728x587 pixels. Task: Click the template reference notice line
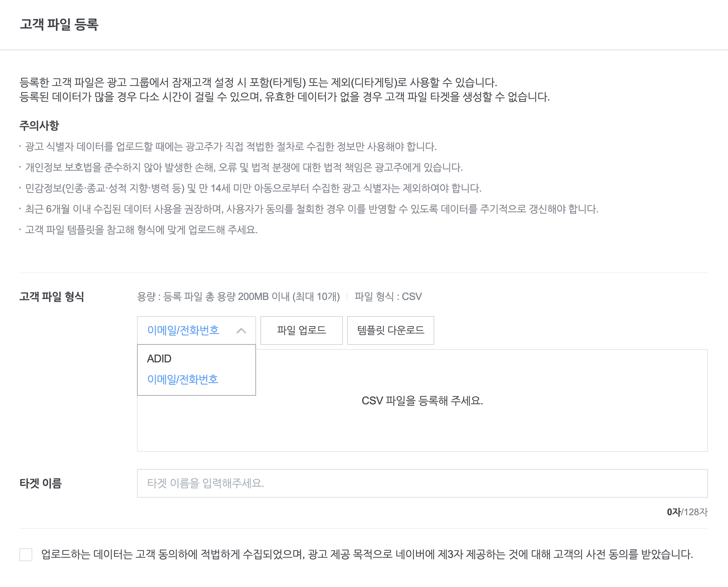pos(141,230)
